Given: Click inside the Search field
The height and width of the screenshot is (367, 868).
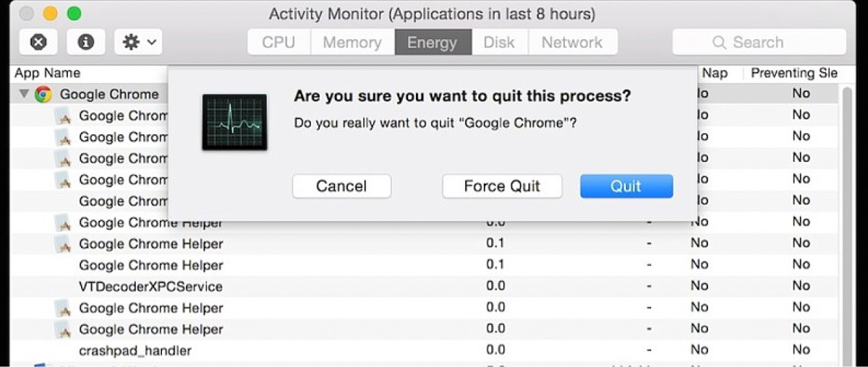Looking at the screenshot, I should [x=759, y=42].
